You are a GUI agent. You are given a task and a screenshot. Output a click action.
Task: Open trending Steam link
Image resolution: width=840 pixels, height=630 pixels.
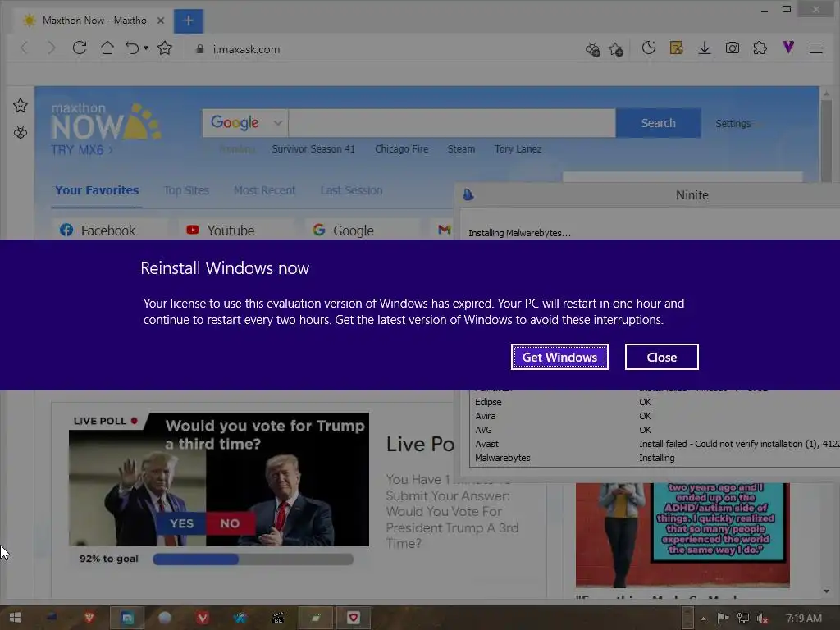click(461, 149)
